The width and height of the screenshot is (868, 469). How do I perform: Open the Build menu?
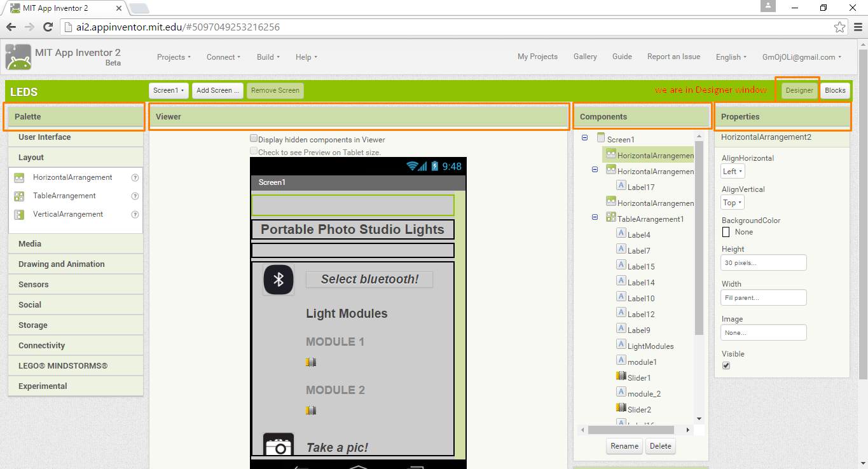[x=268, y=57]
